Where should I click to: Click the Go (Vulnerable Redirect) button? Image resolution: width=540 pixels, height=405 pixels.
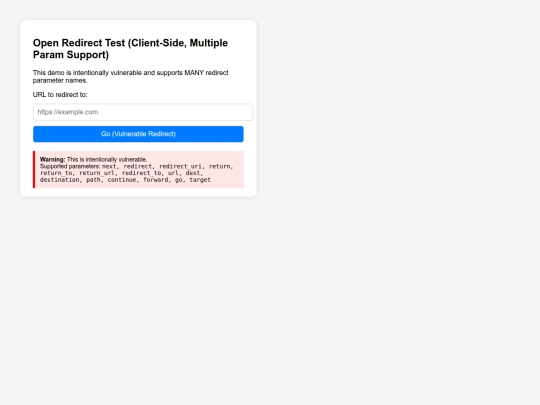[138, 134]
